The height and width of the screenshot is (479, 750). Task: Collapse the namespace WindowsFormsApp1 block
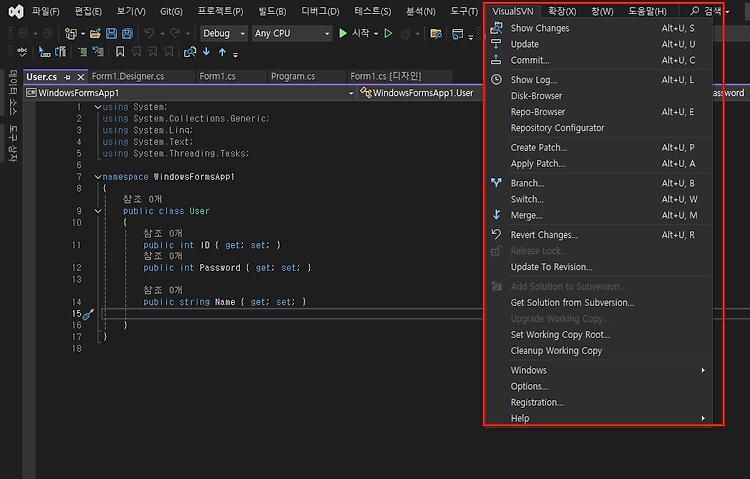pos(98,177)
